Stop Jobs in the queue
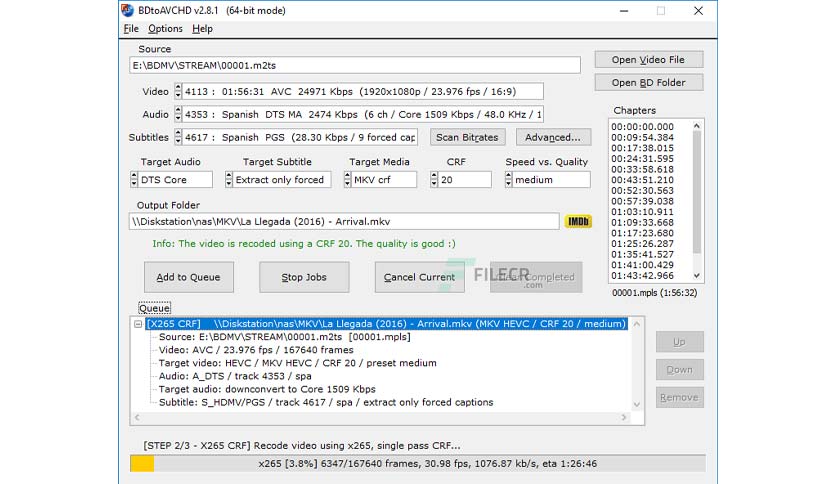Image resolution: width=836 pixels, height=484 pixels. click(x=304, y=277)
